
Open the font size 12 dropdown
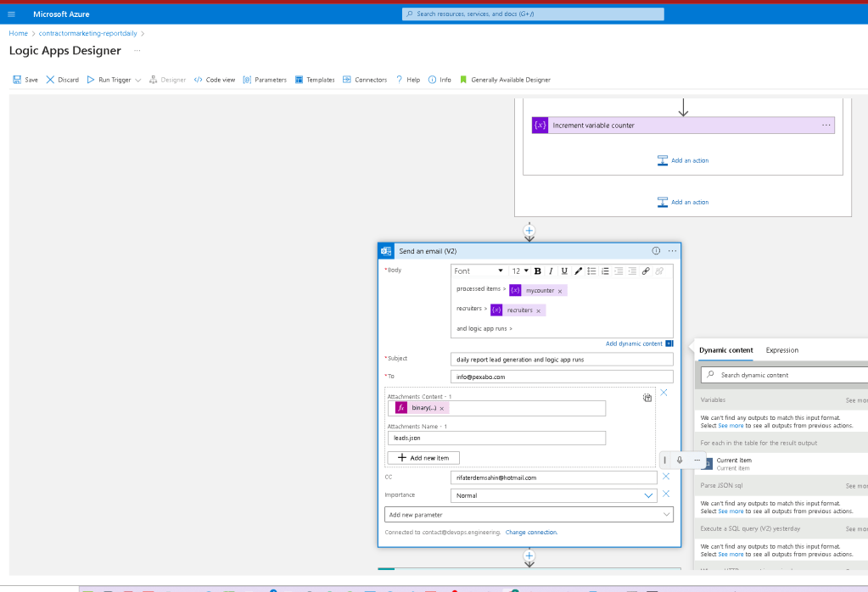(520, 271)
